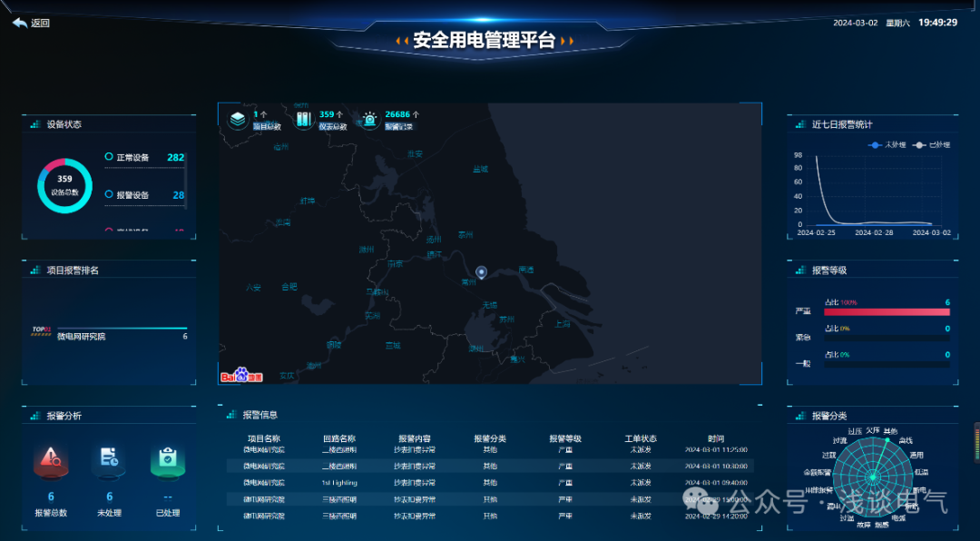Click the 项目总数 stacked layers icon
The height and width of the screenshot is (541, 980).
tap(238, 118)
